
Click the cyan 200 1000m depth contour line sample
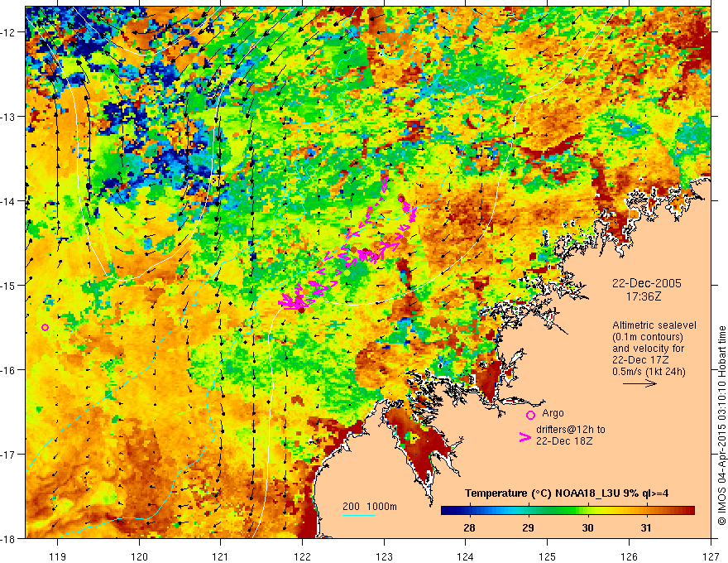(359, 515)
